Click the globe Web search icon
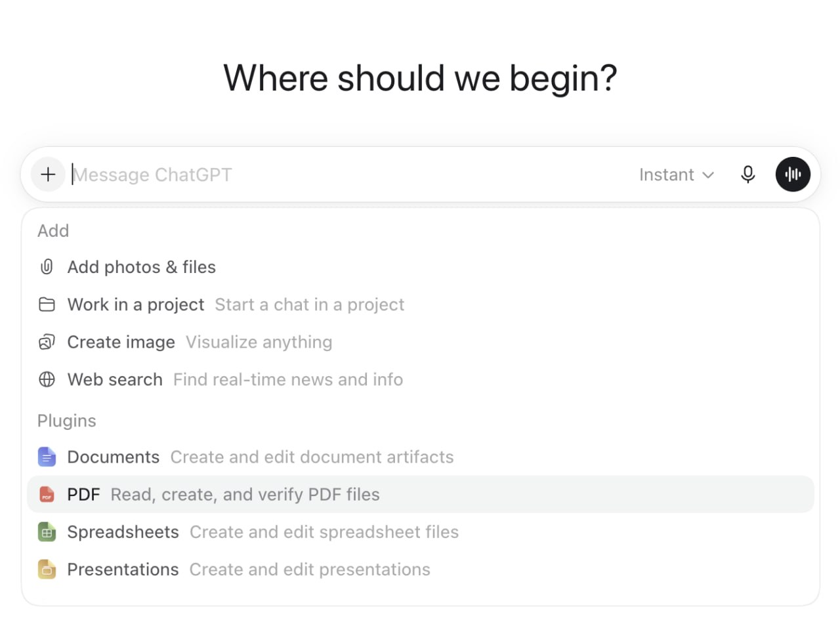Viewport: 840px width, 626px height. point(47,379)
